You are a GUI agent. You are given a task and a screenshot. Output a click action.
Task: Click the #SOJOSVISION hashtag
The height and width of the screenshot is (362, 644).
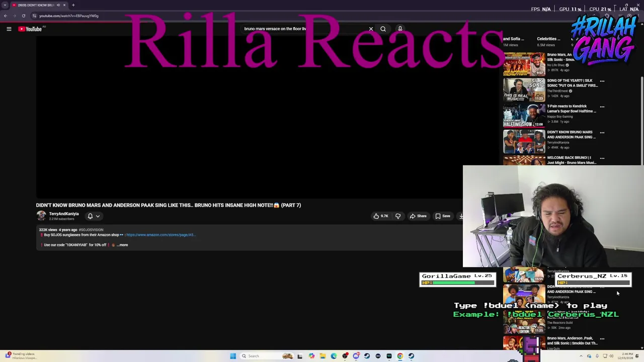point(91,230)
